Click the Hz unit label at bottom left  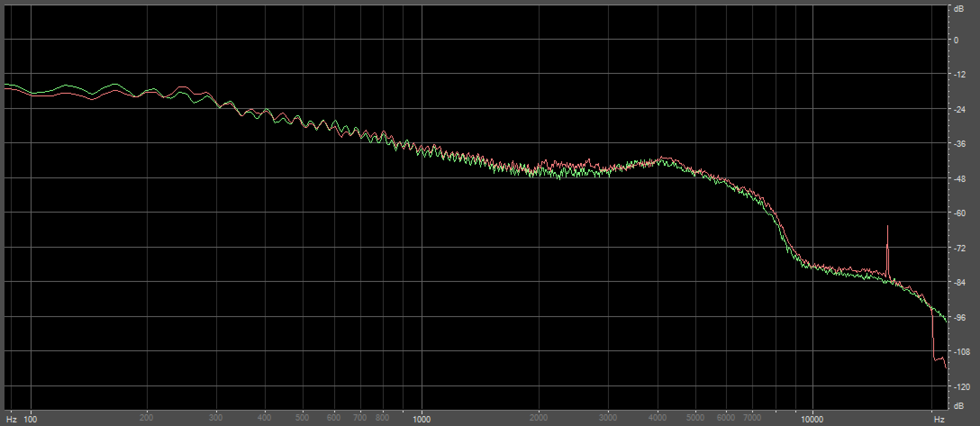click(11, 420)
